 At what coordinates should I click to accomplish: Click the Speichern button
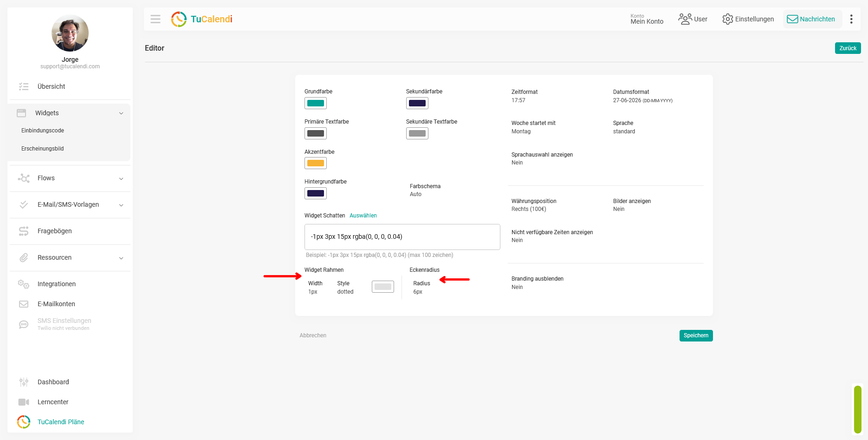(696, 335)
